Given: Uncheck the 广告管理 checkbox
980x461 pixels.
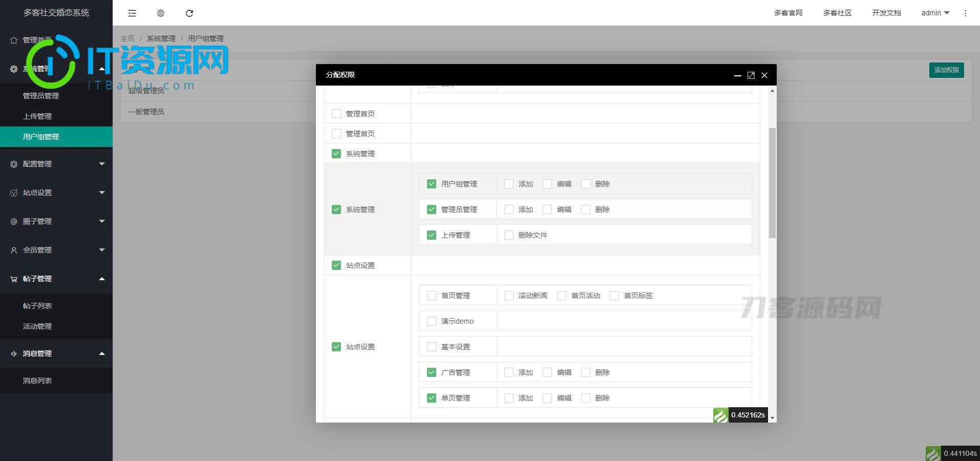Looking at the screenshot, I should [432, 372].
